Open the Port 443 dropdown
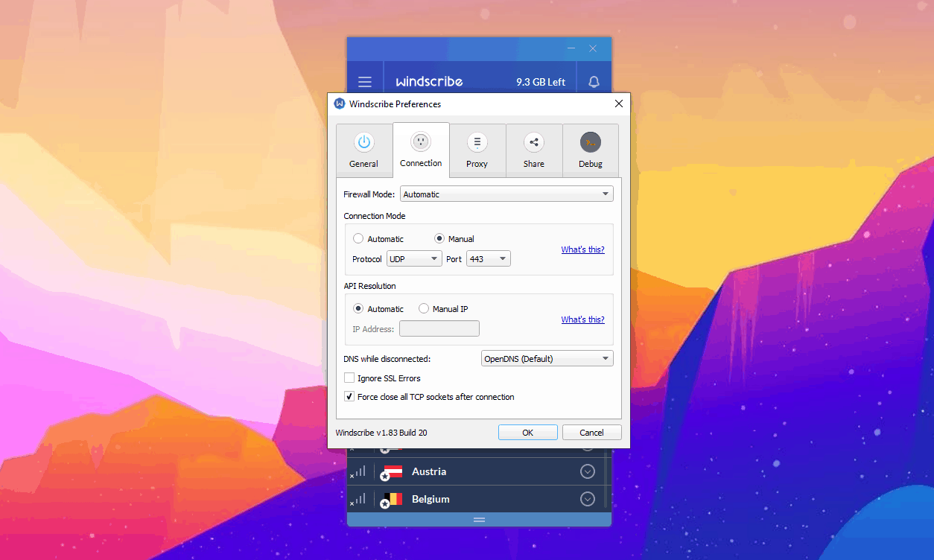 (x=488, y=259)
